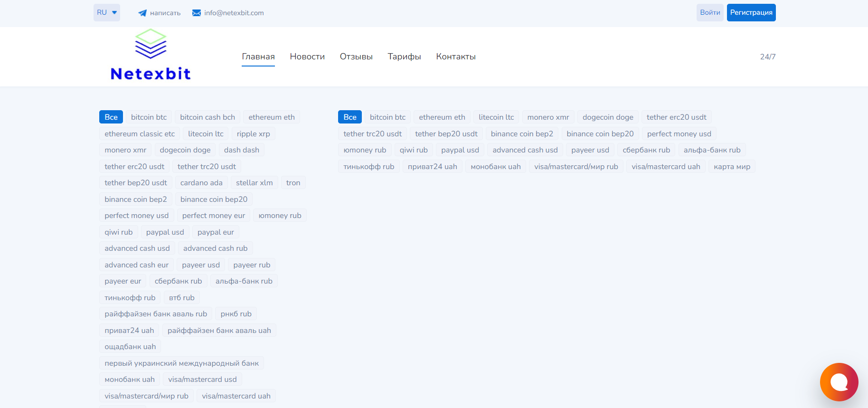
Task: Select тинькофф rub in right list
Action: coord(369,167)
